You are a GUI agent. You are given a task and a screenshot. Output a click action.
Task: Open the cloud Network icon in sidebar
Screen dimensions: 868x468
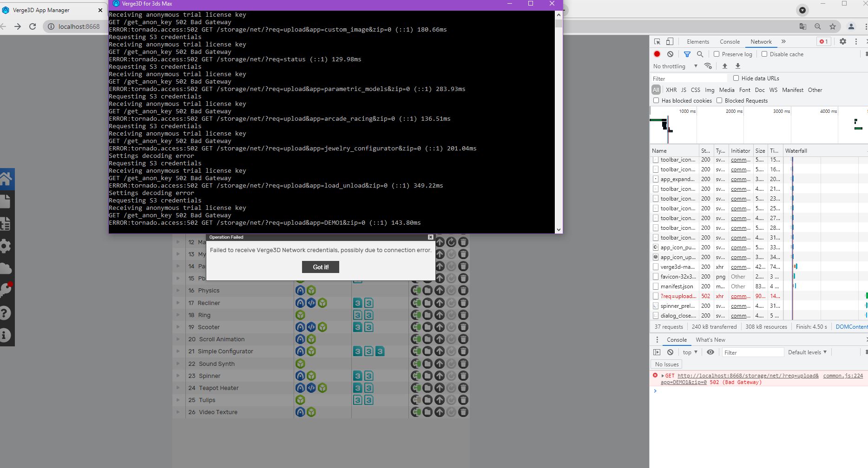pyautogui.click(x=6, y=268)
